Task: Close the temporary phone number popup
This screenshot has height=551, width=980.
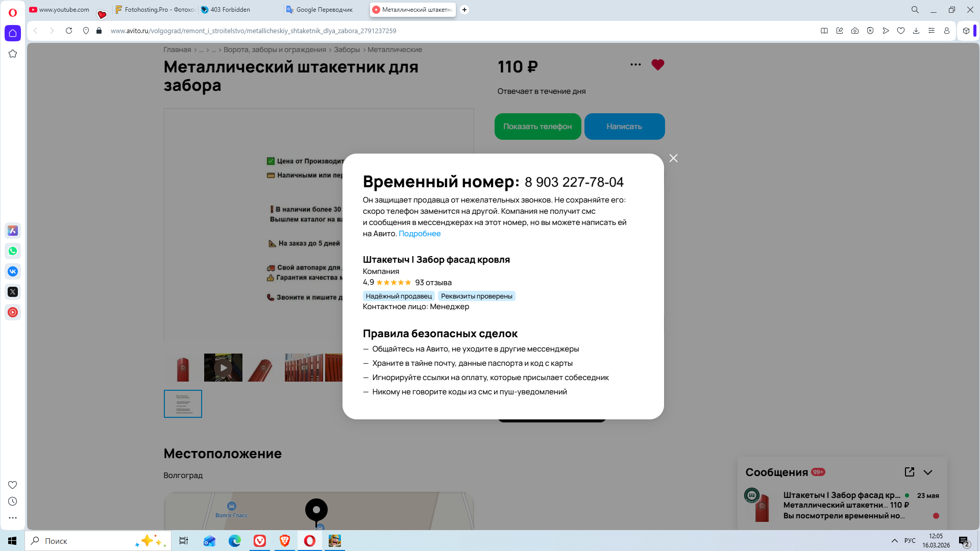Action: (673, 158)
